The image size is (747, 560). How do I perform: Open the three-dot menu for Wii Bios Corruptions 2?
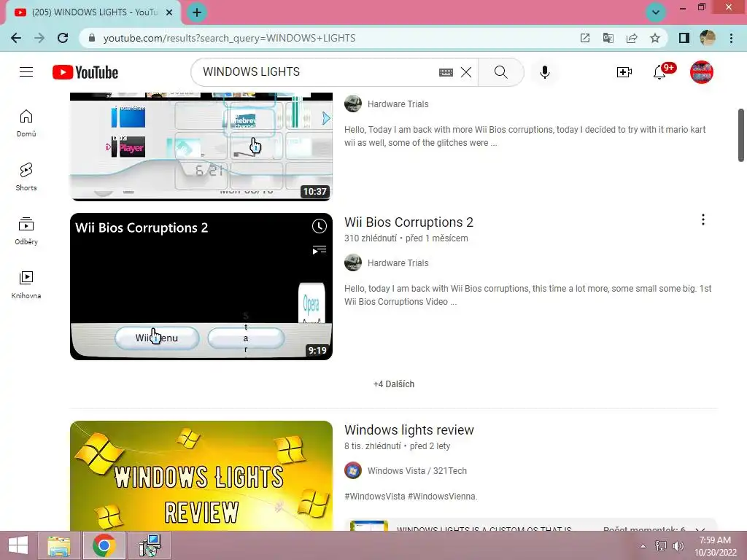pos(703,219)
